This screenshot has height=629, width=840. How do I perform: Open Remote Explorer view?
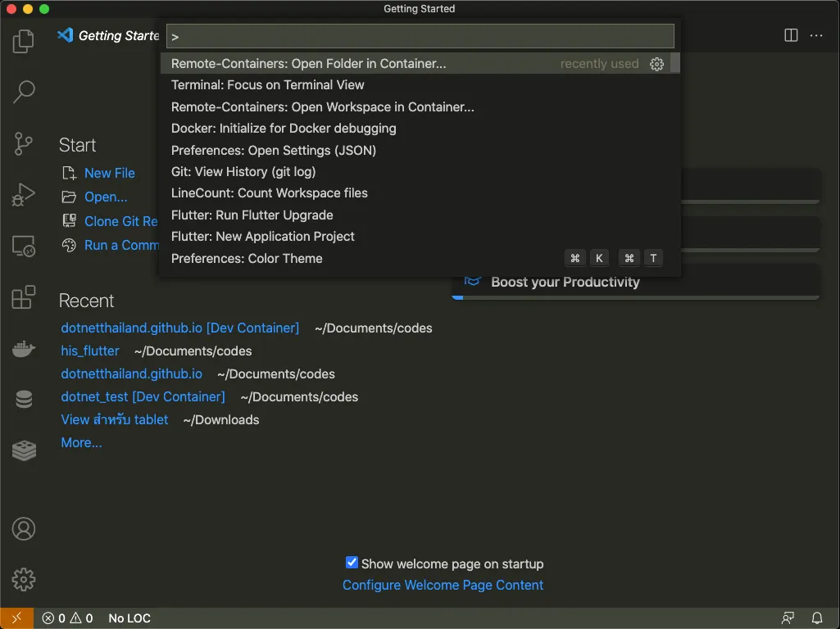23,247
